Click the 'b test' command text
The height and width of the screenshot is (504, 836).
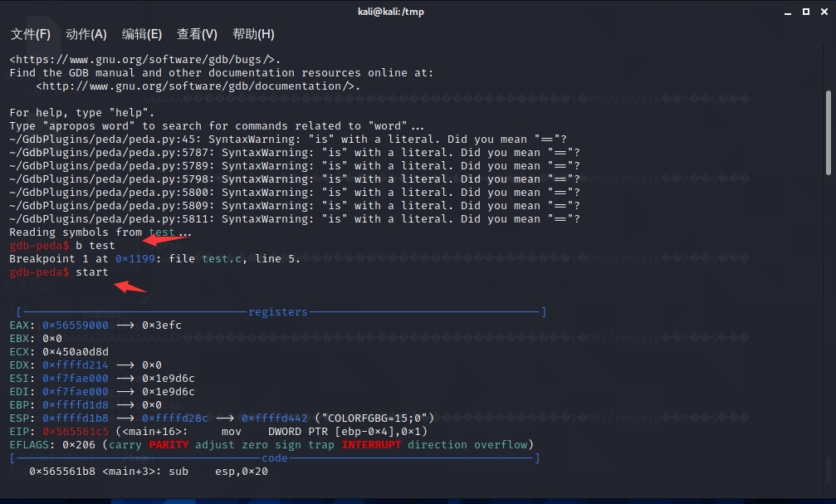95,245
